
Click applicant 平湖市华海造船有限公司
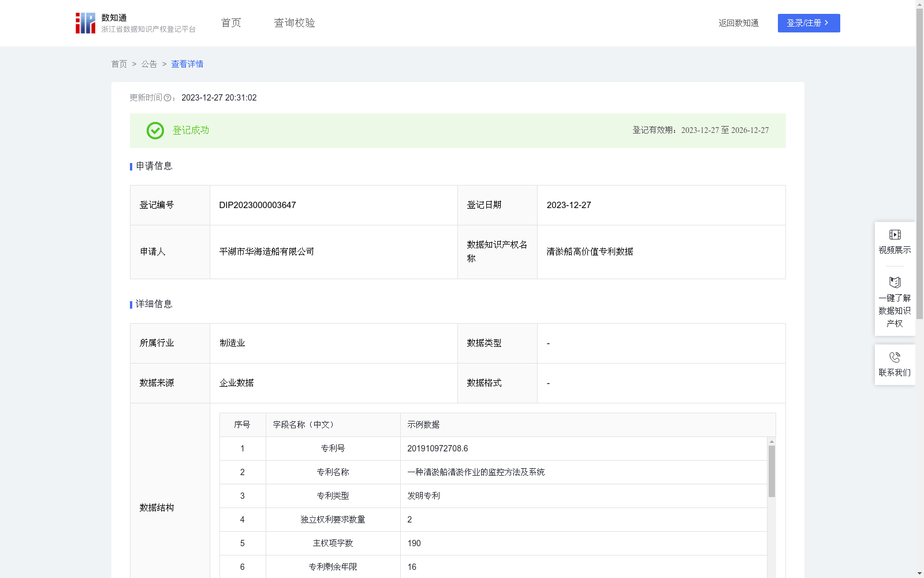click(267, 251)
